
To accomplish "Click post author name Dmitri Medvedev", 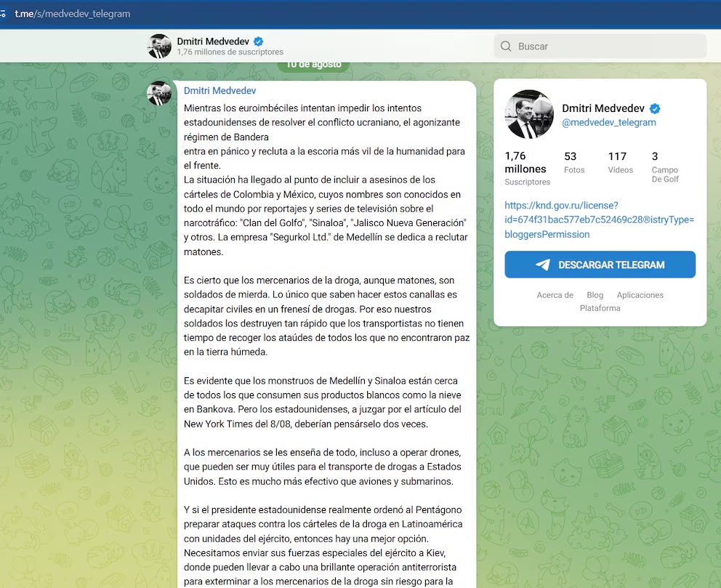I will (219, 91).
